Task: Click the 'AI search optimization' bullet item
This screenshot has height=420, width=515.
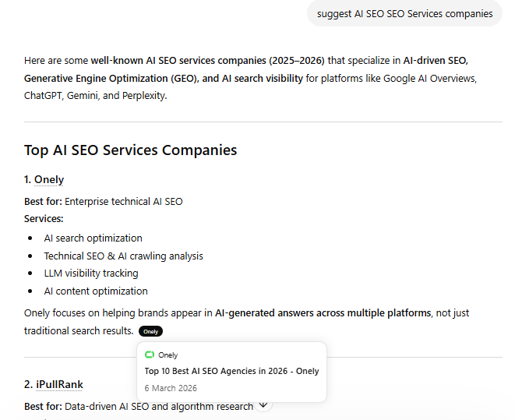Action: coord(93,238)
